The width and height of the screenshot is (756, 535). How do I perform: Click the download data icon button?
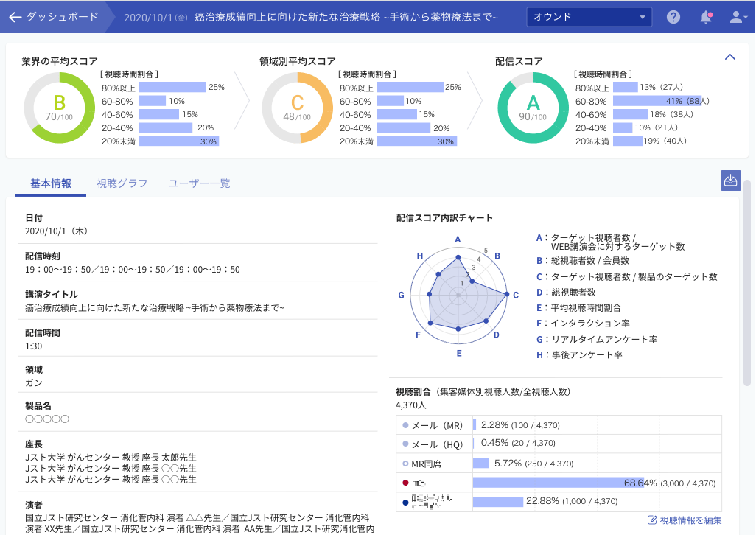pos(730,181)
